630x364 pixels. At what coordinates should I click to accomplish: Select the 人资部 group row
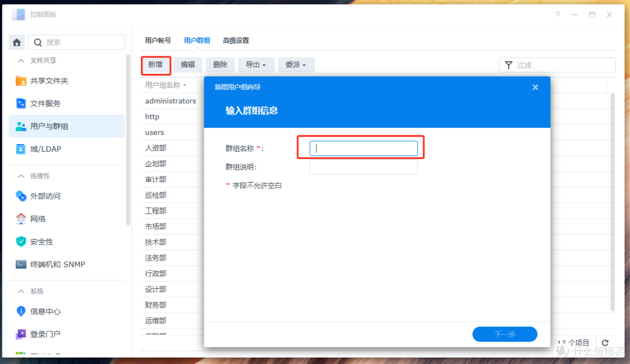coord(173,148)
